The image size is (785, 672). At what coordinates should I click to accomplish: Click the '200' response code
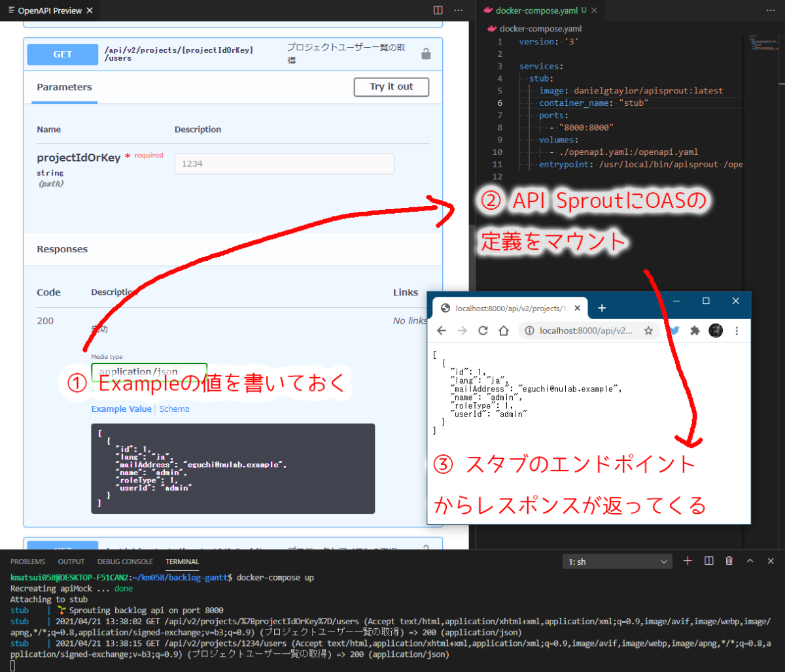pyautogui.click(x=45, y=321)
